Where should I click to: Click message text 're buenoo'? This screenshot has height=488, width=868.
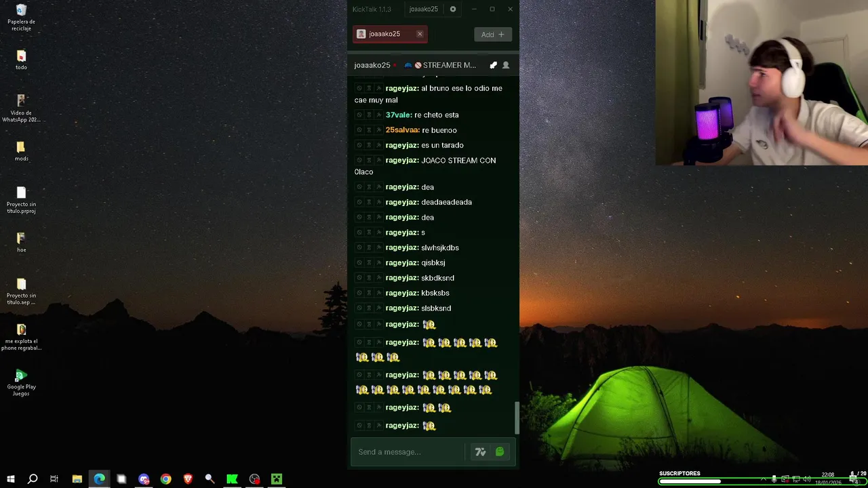439,130
